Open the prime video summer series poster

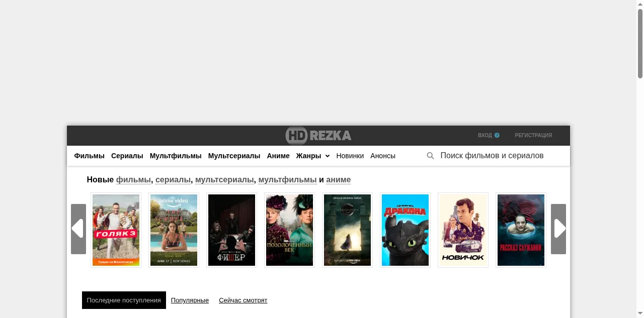[174, 230]
